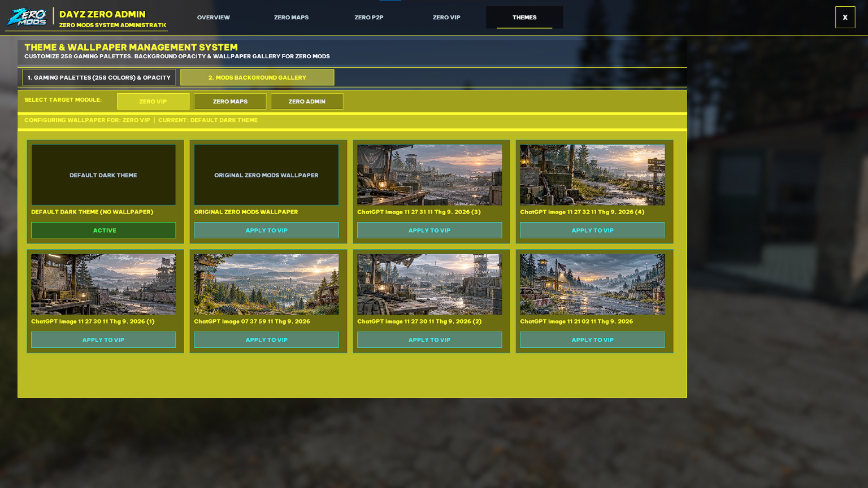Apply ChatGPT Image 07 37 59 to VIP
Viewport: 868px width, 488px height.
[x=266, y=340]
